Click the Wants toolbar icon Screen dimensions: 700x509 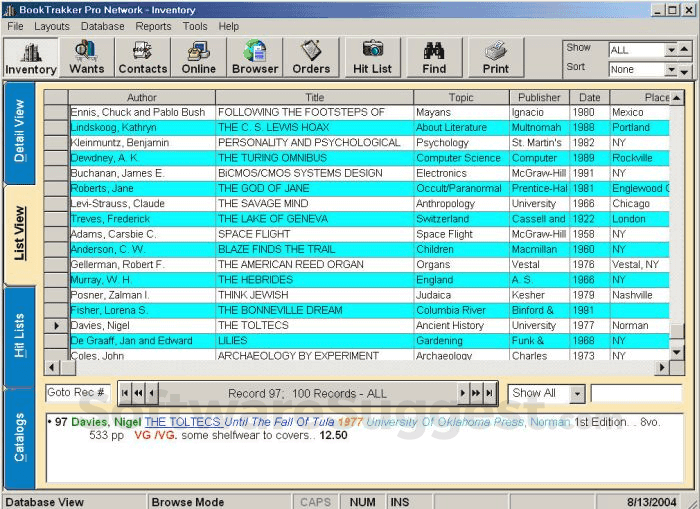coord(87,58)
